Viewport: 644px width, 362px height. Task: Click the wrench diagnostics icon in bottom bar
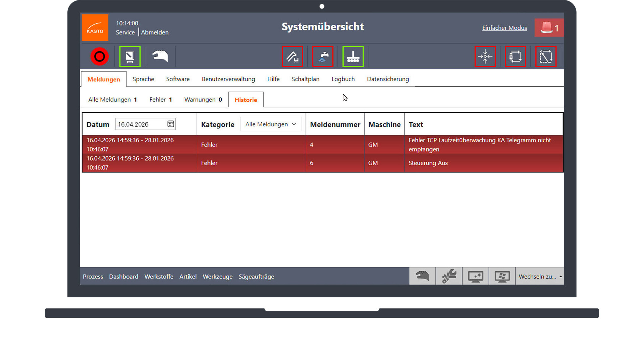(449, 276)
